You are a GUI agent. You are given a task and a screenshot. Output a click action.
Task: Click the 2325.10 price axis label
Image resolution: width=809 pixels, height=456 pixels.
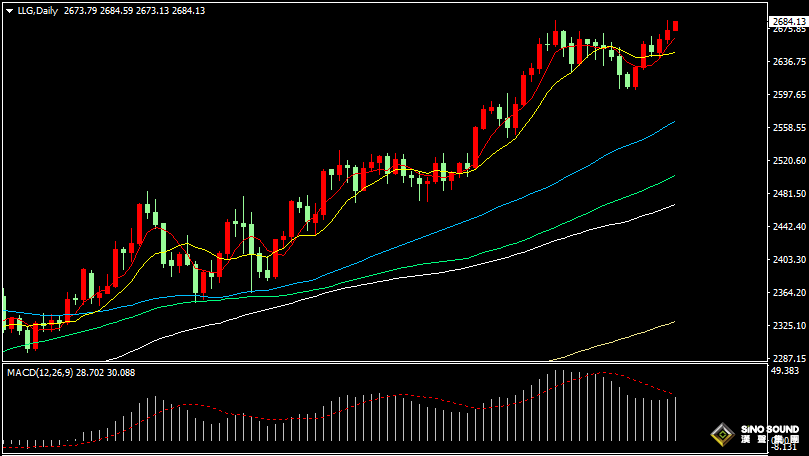[789, 326]
